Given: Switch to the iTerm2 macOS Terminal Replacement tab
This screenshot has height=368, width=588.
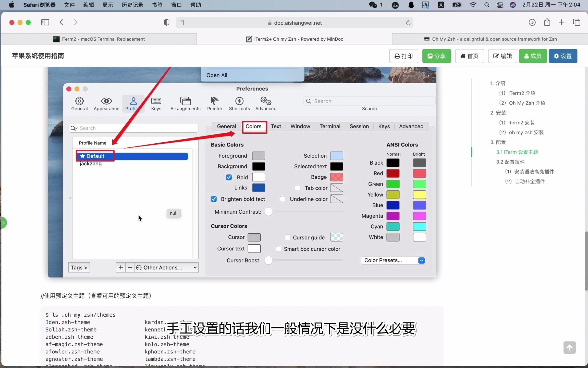Looking at the screenshot, I should [99, 39].
